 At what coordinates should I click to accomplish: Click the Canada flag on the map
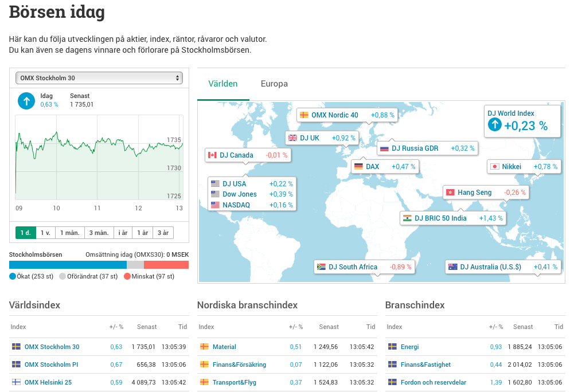[x=212, y=155]
